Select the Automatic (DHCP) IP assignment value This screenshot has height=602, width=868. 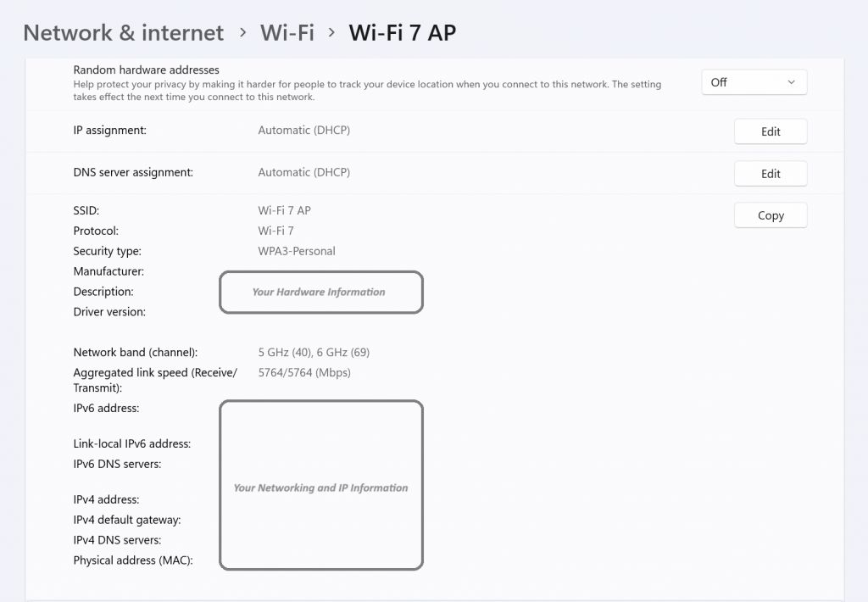303,130
